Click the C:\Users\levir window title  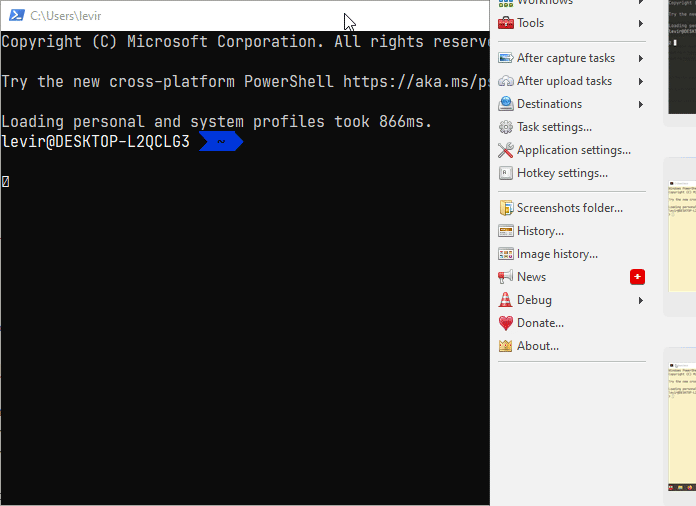66,16
